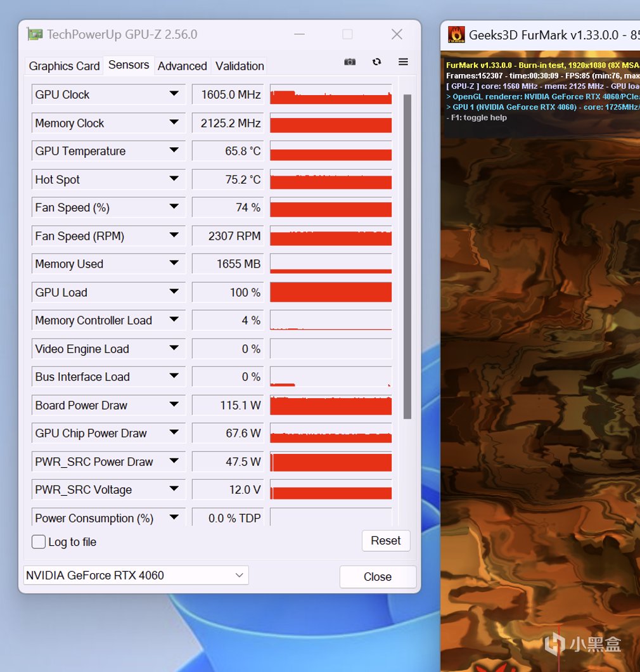The width and height of the screenshot is (640, 672).
Task: Open the GPU-Z hamburger menu
Action: pyautogui.click(x=403, y=62)
